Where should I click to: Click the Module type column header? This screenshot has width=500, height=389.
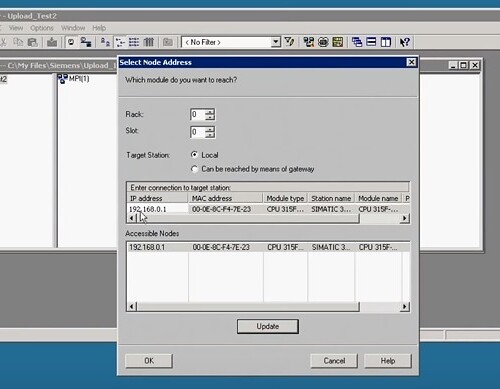285,198
